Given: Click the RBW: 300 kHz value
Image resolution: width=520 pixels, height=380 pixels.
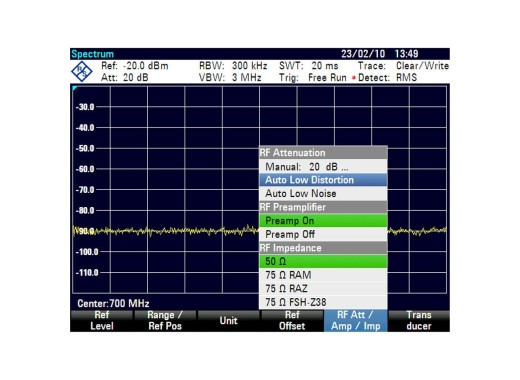Looking at the screenshot, I should (233, 66).
